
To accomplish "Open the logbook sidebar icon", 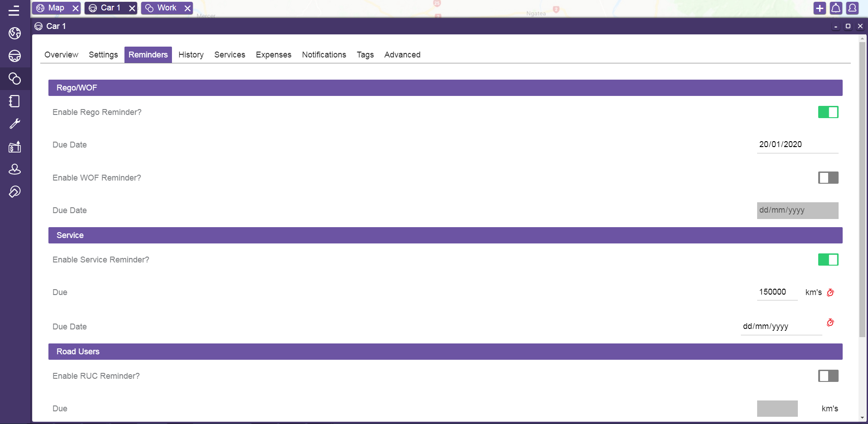I will tap(14, 101).
